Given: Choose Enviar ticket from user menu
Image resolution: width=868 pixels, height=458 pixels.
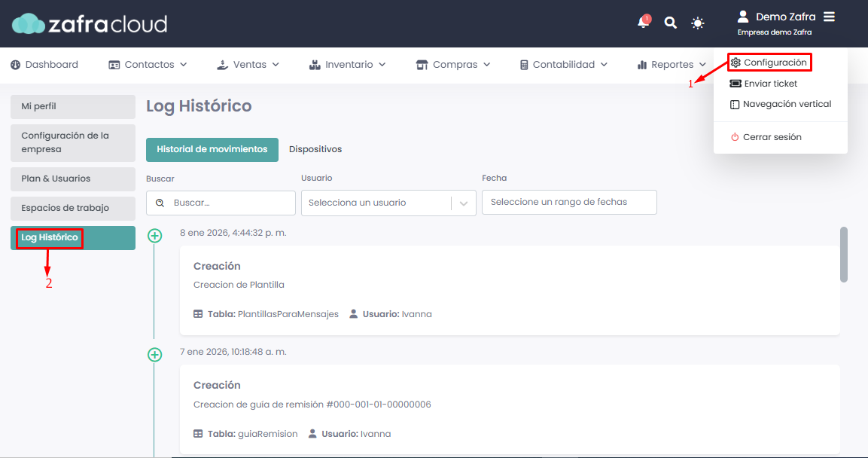Looking at the screenshot, I should [763, 84].
